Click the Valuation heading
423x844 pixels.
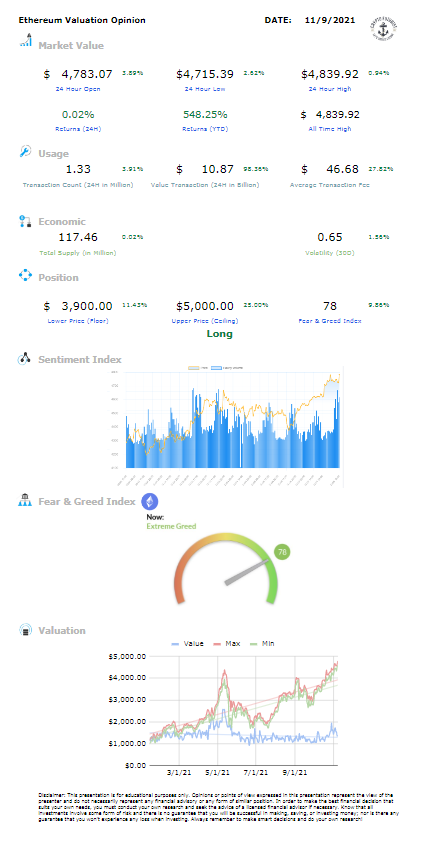click(62, 630)
